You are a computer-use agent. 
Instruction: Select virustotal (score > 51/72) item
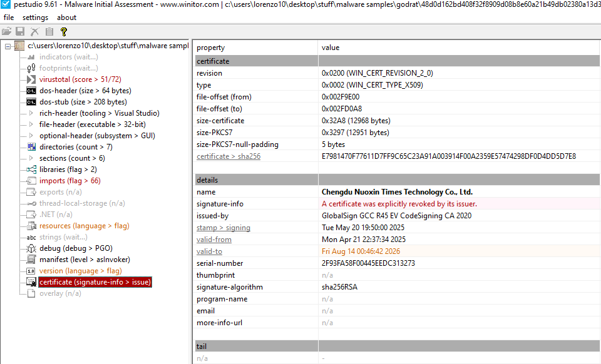pos(80,79)
